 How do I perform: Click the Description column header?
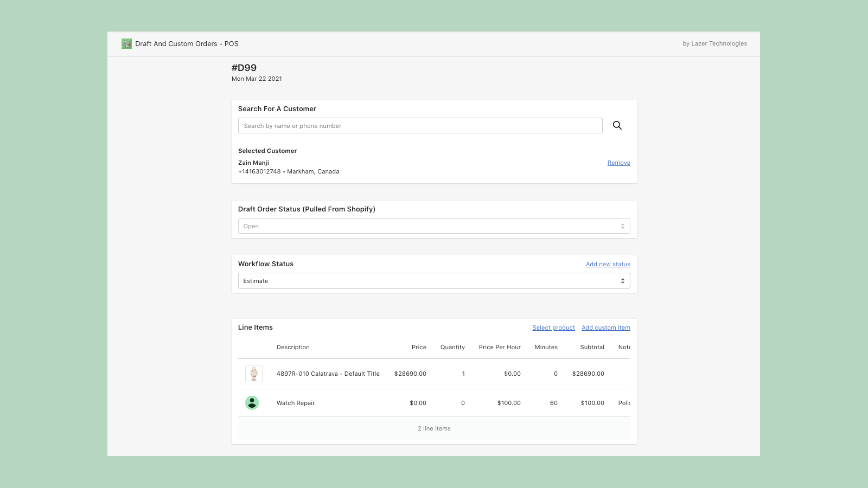point(293,347)
